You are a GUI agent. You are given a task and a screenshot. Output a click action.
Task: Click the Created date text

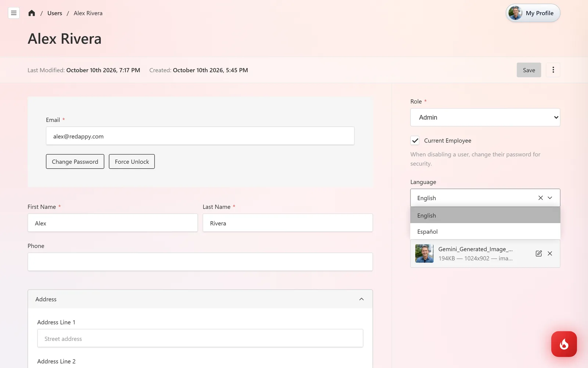(x=198, y=70)
